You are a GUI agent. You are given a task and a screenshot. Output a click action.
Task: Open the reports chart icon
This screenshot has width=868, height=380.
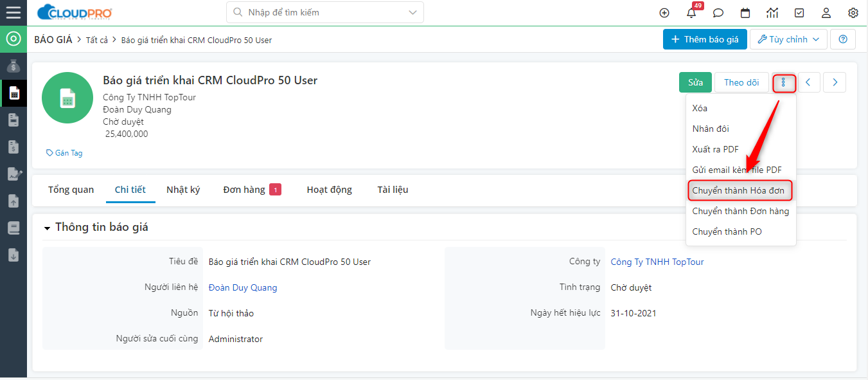click(772, 13)
